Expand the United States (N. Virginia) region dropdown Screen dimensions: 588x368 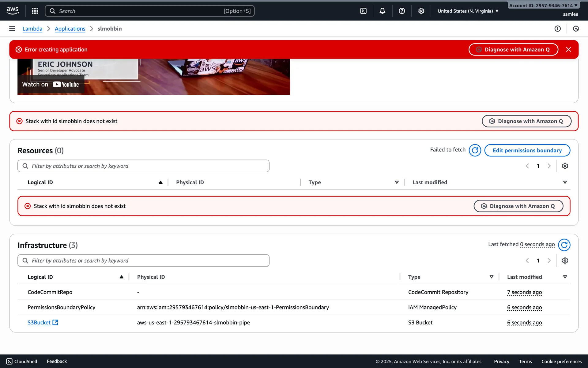(468, 11)
